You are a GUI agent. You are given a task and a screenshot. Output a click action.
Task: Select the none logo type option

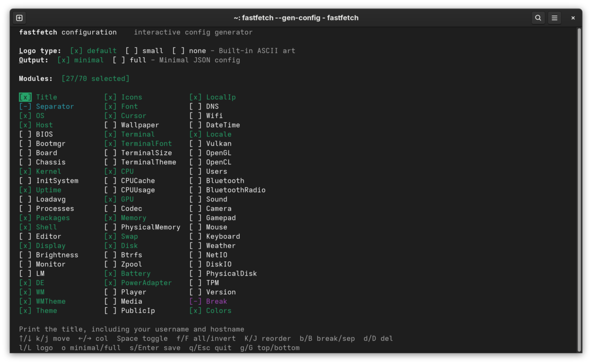tap(189, 51)
